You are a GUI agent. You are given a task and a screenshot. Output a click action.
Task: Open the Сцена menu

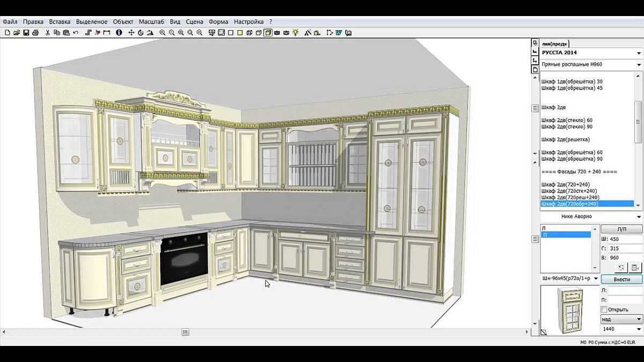(194, 22)
